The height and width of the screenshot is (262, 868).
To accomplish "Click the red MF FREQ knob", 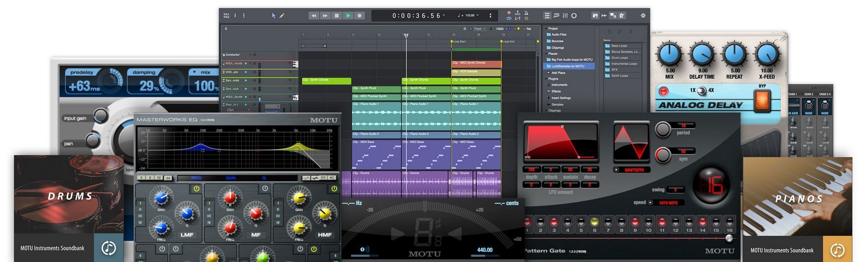I will point(230,228).
